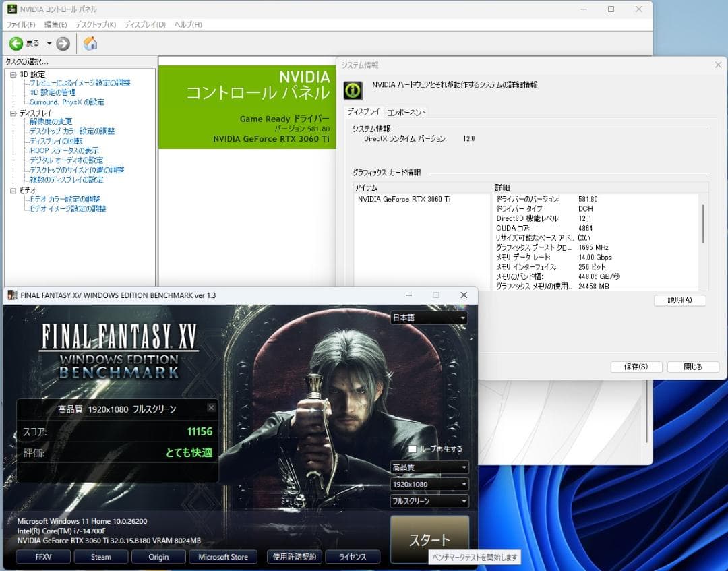
Task: Click the スタート benchmark button
Action: tap(429, 539)
